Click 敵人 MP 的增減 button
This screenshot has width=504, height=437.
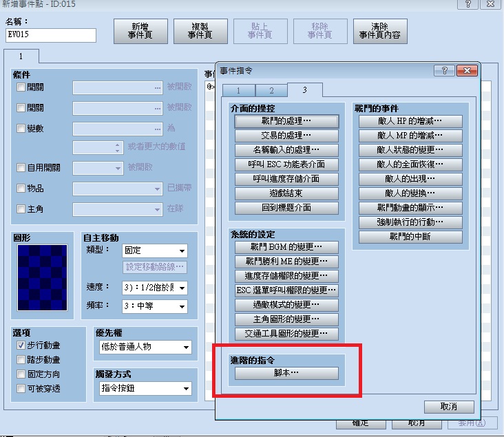coord(410,136)
